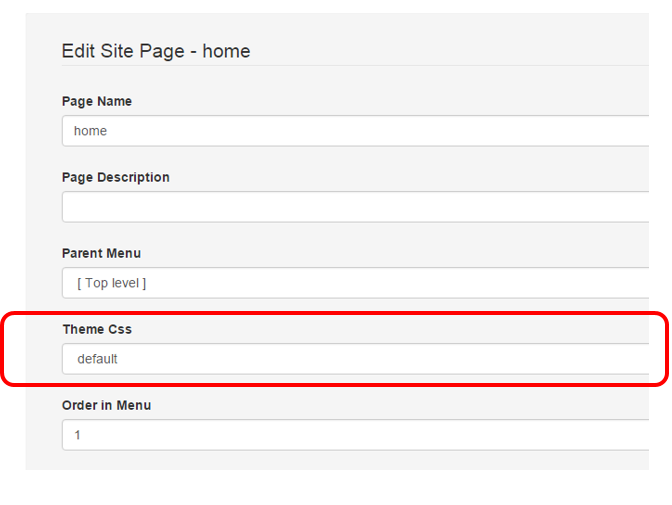Click the middle of the Page Description box

point(355,207)
